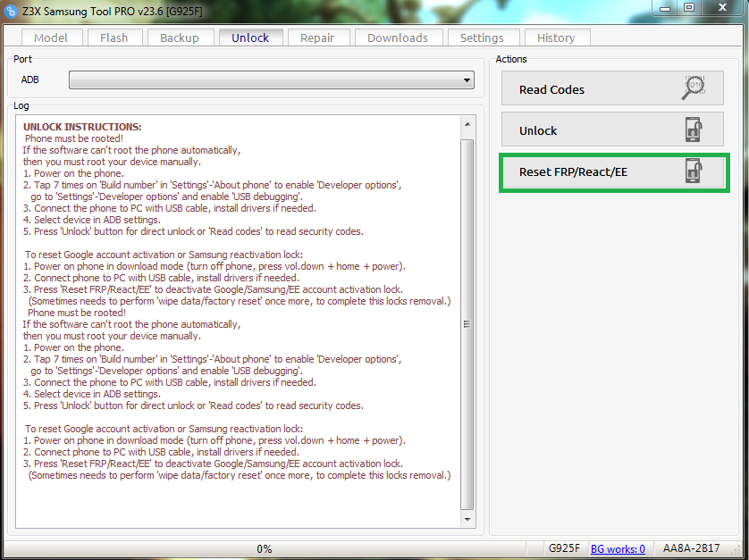Click the first 'Phone must be rooted!' log line
Viewport: 749px width, 560px height.
[x=74, y=138]
